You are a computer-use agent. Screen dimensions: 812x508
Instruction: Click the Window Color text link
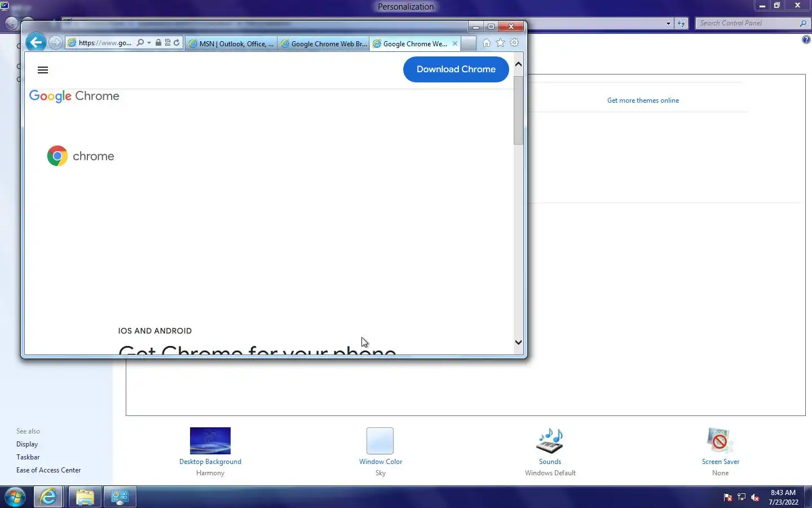click(x=381, y=462)
